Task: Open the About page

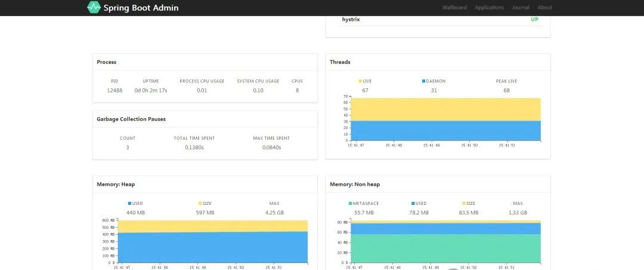Action: [544, 7]
